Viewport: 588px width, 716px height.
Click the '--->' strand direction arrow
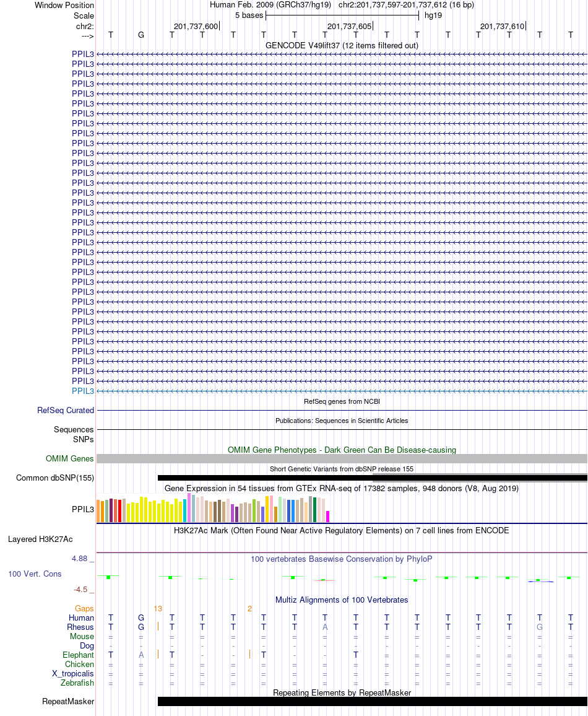[88, 37]
